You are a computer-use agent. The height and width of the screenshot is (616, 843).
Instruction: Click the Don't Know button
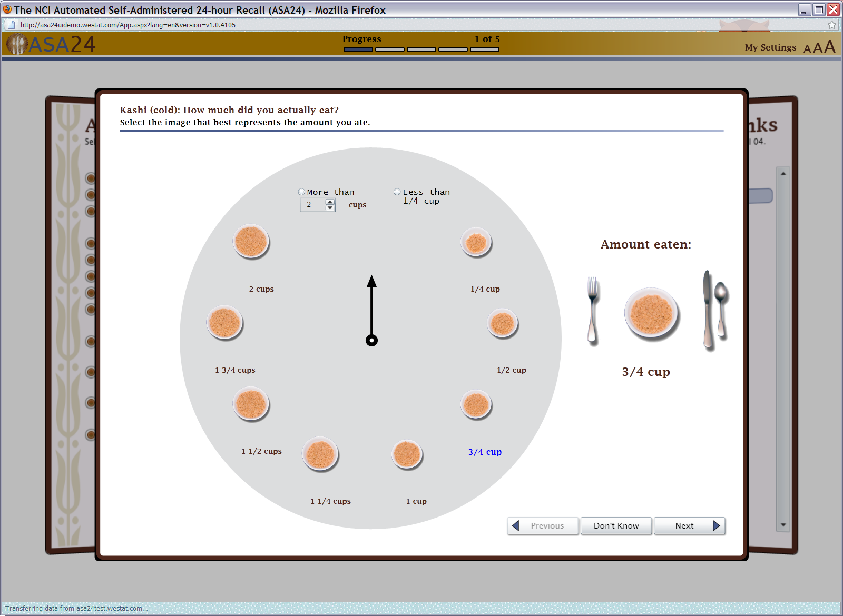[x=616, y=526]
